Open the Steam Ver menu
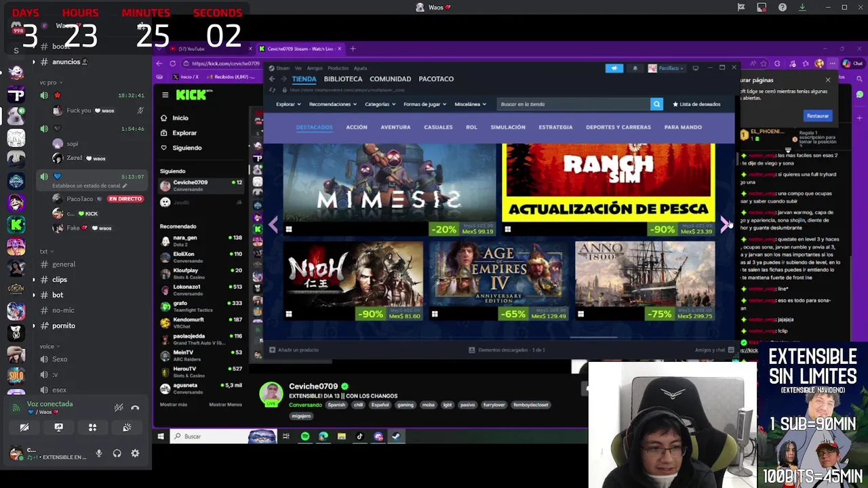The height and width of the screenshot is (488, 868). (298, 68)
